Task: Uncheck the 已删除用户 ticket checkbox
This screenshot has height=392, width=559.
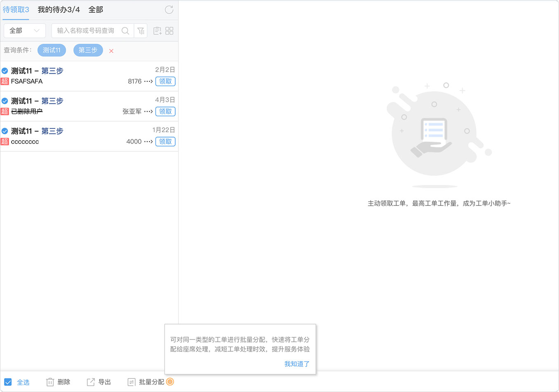Action: tap(5, 101)
